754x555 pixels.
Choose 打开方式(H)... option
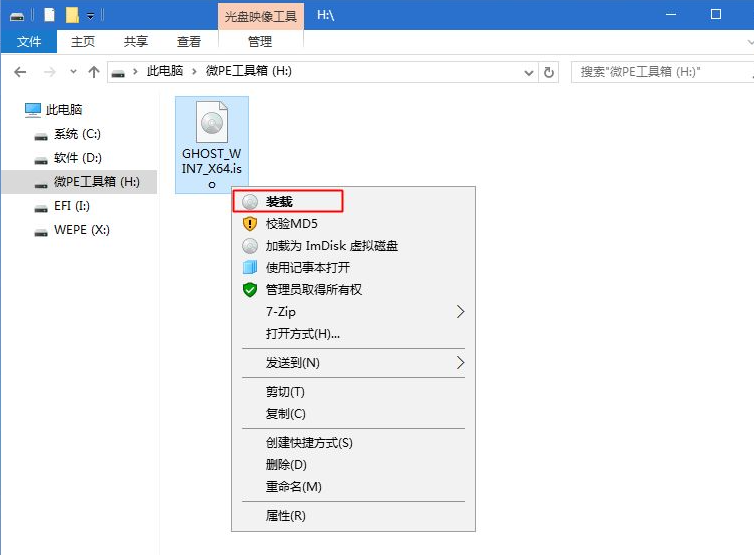tap(353, 334)
